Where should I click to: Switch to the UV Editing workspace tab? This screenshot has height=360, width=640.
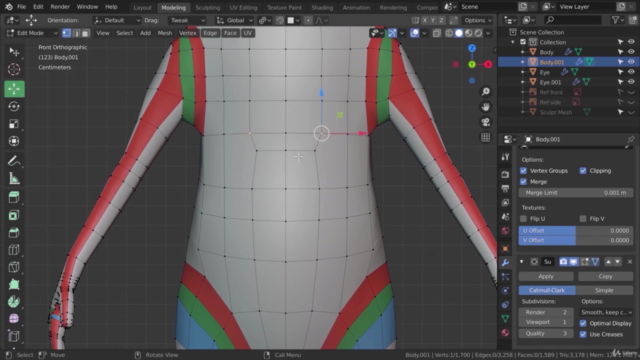[x=243, y=7]
